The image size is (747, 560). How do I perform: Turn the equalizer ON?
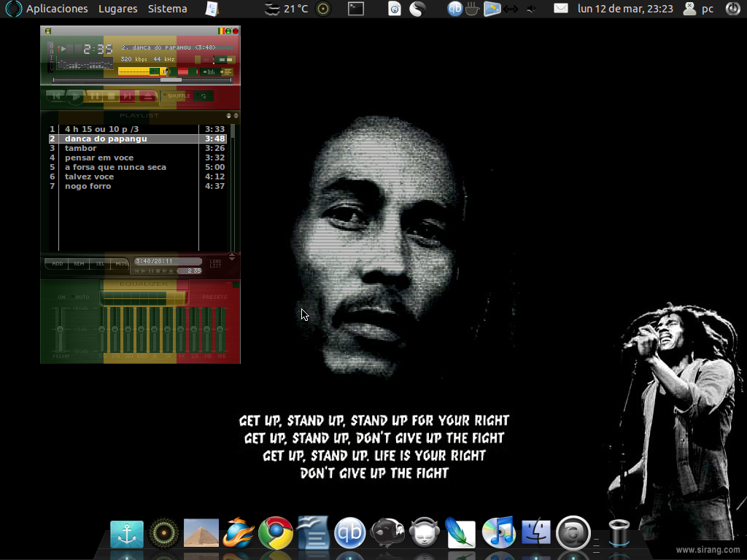pos(60,297)
